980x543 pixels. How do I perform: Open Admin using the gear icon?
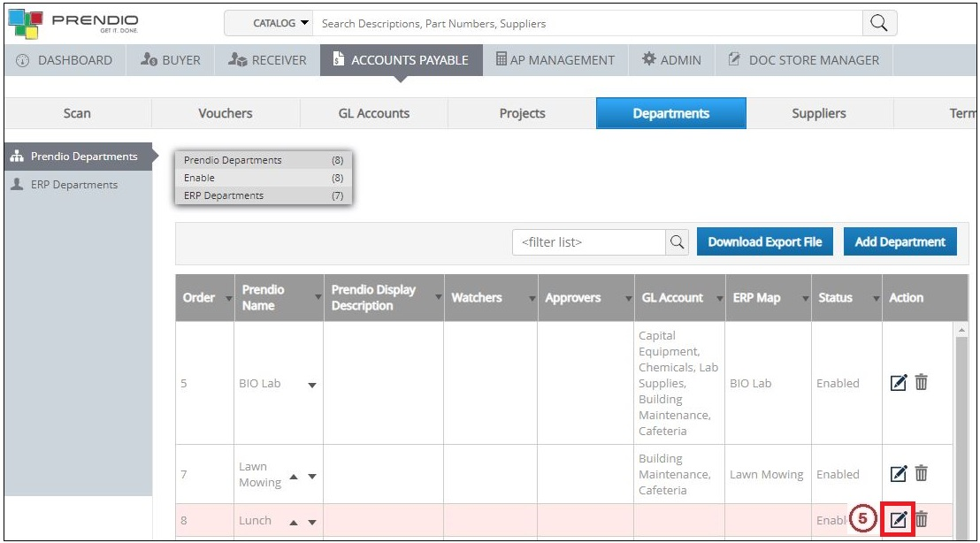tap(648, 59)
